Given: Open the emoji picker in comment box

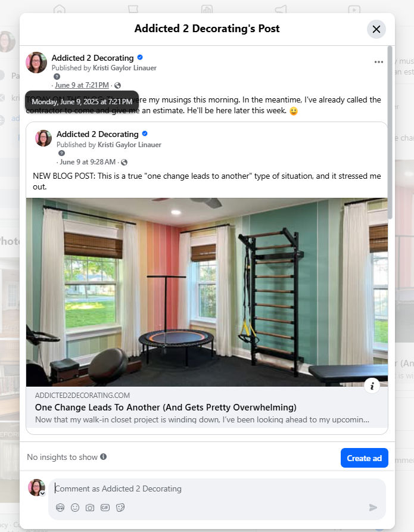Looking at the screenshot, I should pyautogui.click(x=75, y=508).
